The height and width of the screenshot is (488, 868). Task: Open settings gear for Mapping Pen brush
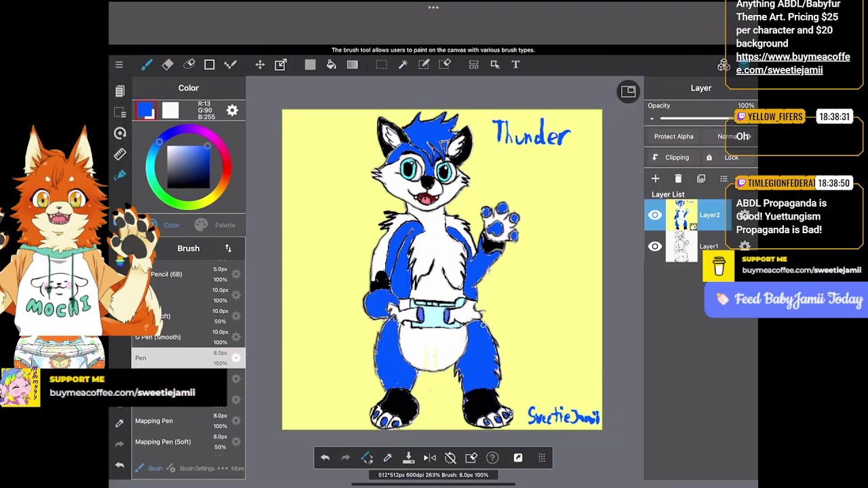click(x=236, y=421)
